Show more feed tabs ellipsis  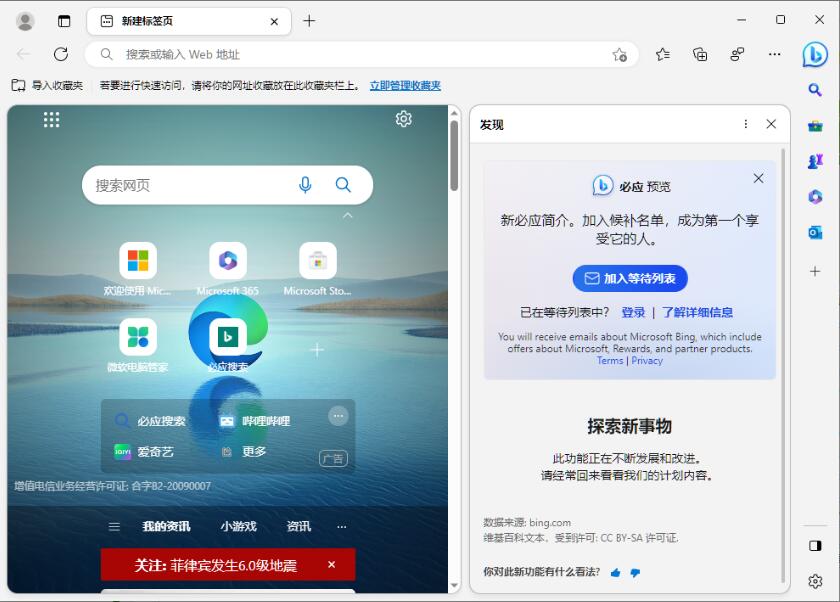(342, 526)
